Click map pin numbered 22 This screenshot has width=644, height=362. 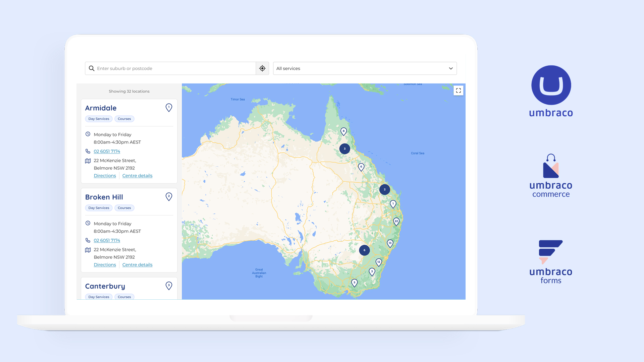tap(396, 222)
